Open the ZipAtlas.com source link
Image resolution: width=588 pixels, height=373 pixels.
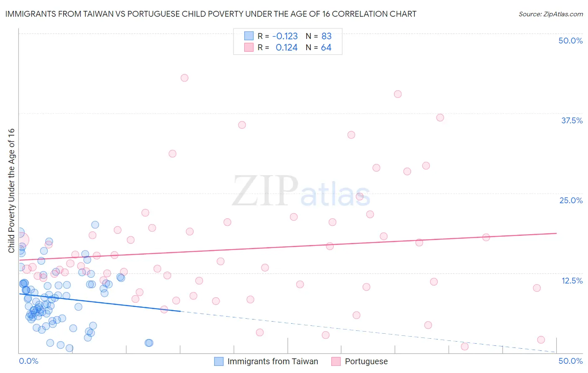pyautogui.click(x=550, y=14)
